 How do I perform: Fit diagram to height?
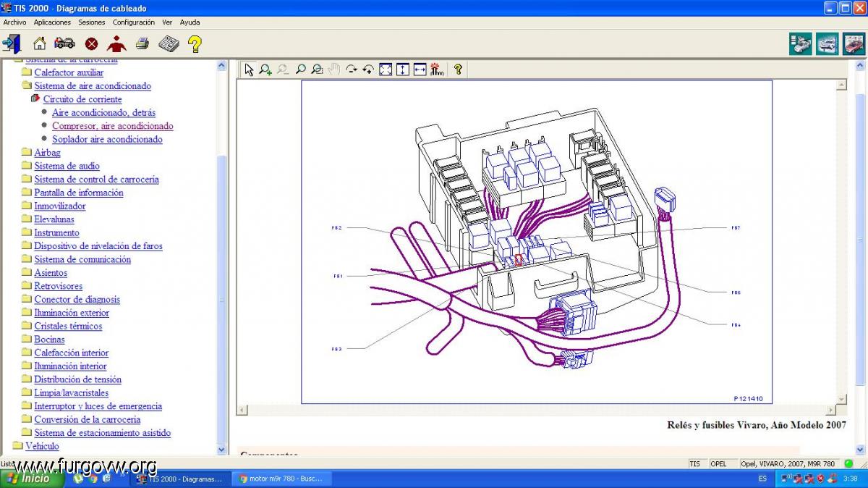pyautogui.click(x=403, y=70)
